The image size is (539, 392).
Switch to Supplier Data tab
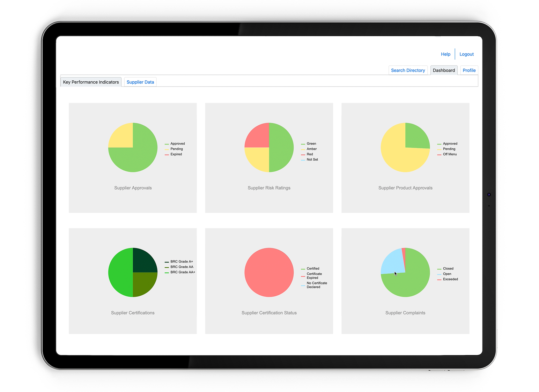(140, 82)
